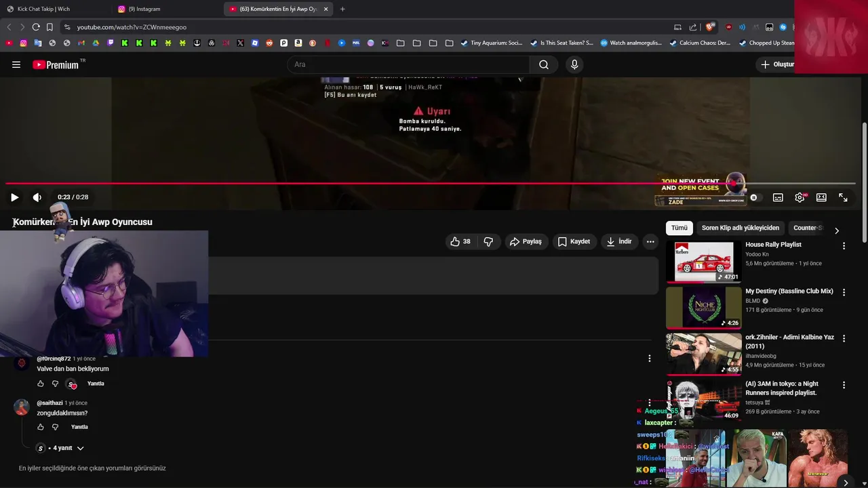This screenshot has width=868, height=488.
Task: Open Gmail bookmark icon
Action: point(81,43)
